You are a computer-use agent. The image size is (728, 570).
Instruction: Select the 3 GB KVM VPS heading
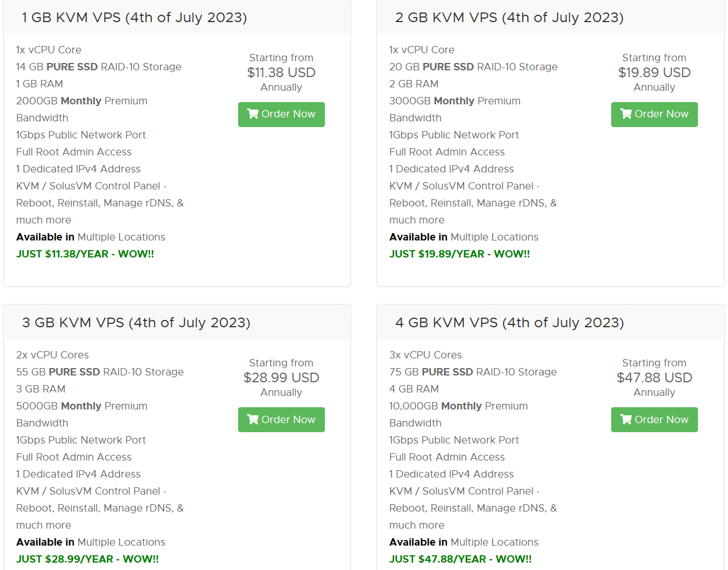136,323
